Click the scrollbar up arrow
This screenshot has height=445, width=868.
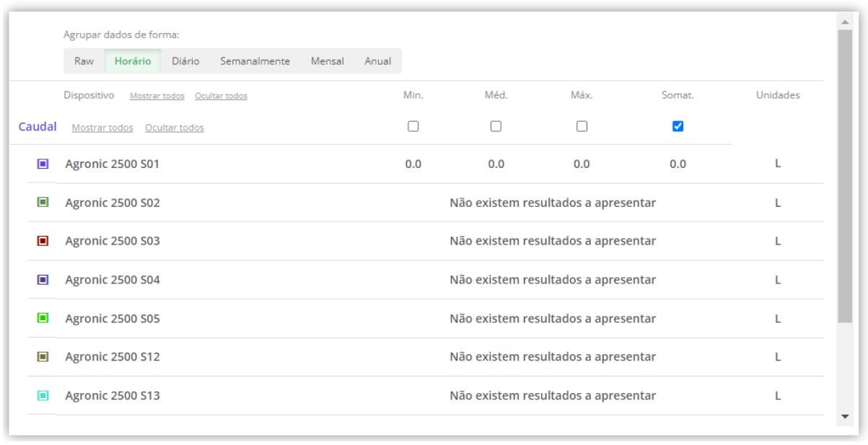845,22
